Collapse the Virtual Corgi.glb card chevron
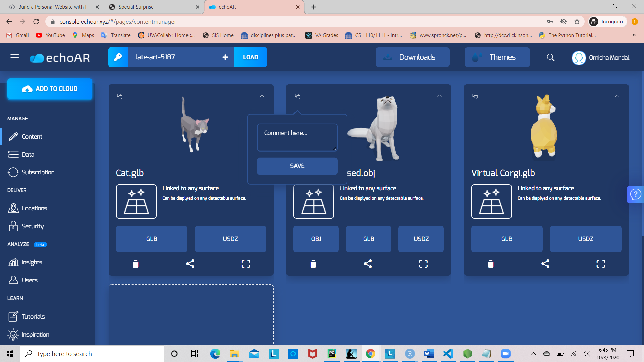 click(617, 96)
